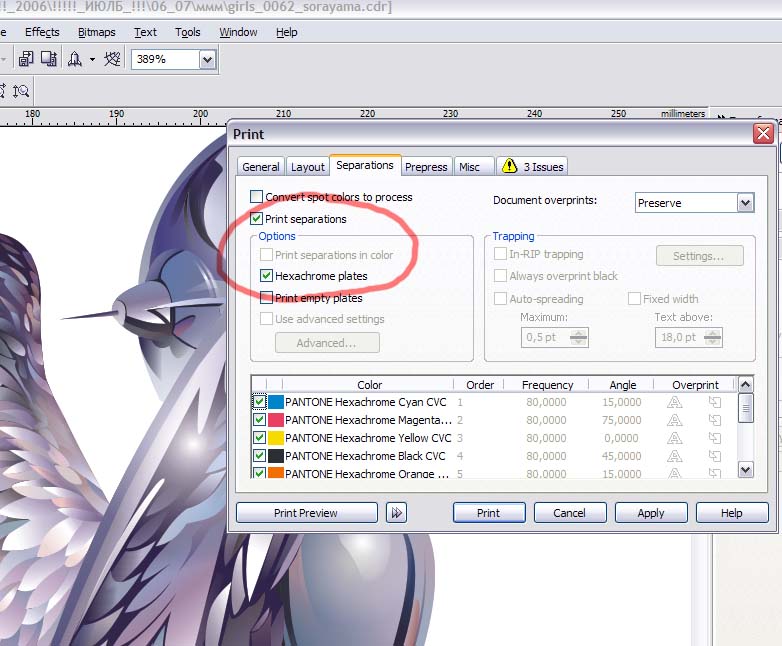Click the quick preview double-arrow button
782x646 pixels.
pos(396,512)
